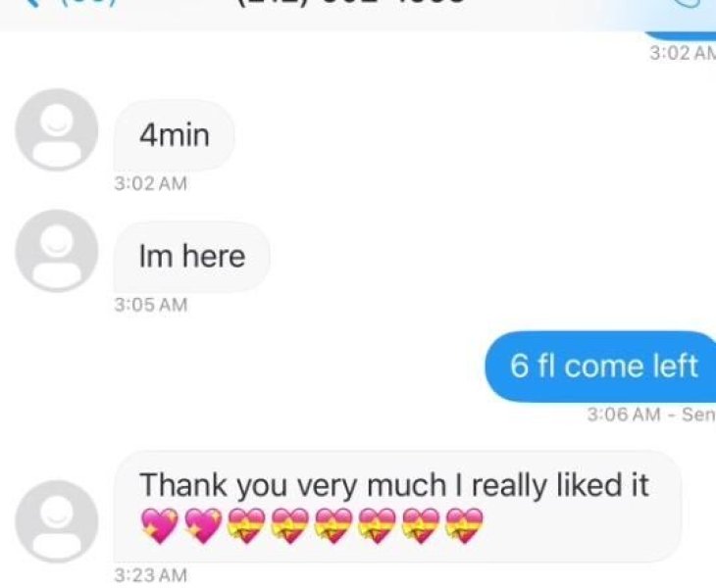Select the 4min message bubble
The image size is (716, 588).
click(x=174, y=135)
